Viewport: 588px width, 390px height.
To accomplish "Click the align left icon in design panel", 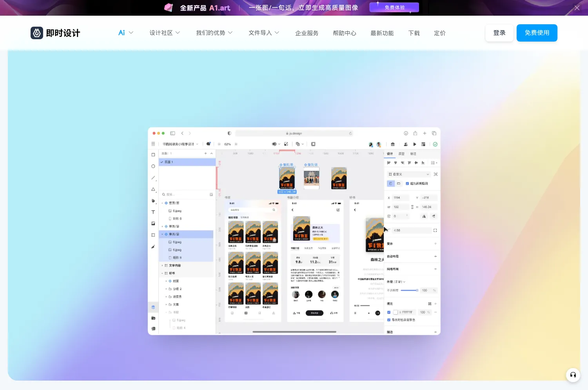I will [x=389, y=163].
